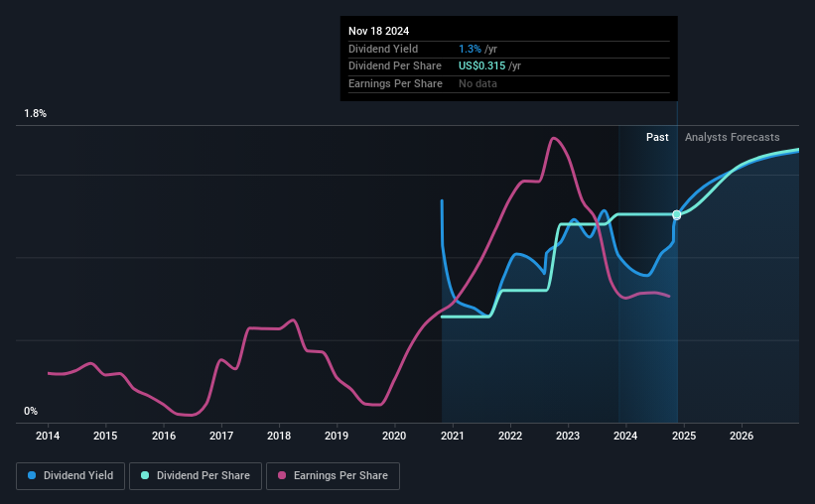815x504 pixels.
Task: Click the US$0.315 Dividend Per Share value
Action: click(481, 66)
